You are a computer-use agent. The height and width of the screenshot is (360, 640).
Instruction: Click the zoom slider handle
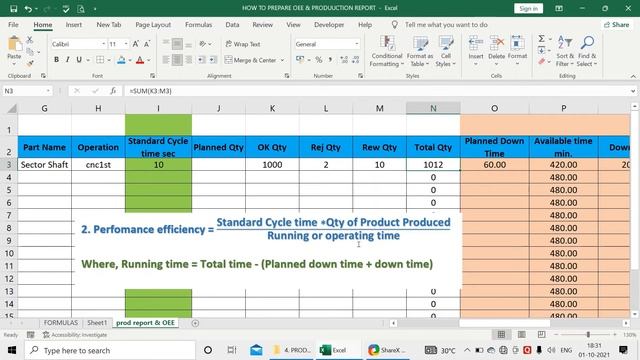tap(588, 334)
